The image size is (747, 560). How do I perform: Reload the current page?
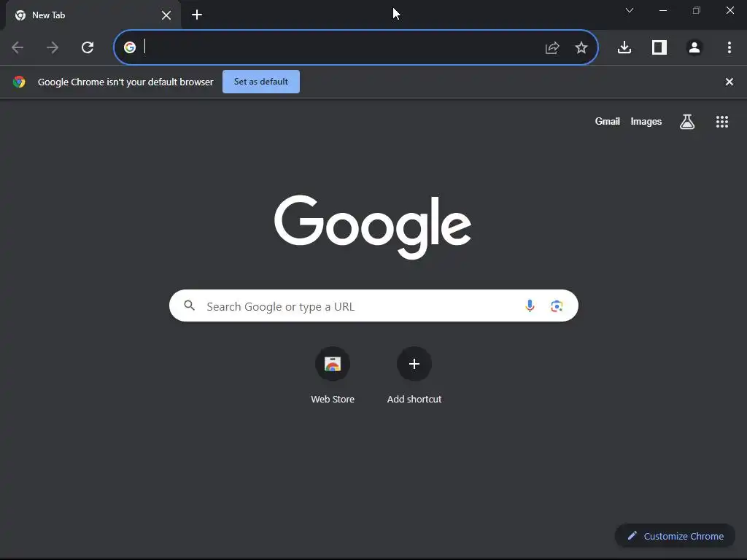click(x=88, y=47)
